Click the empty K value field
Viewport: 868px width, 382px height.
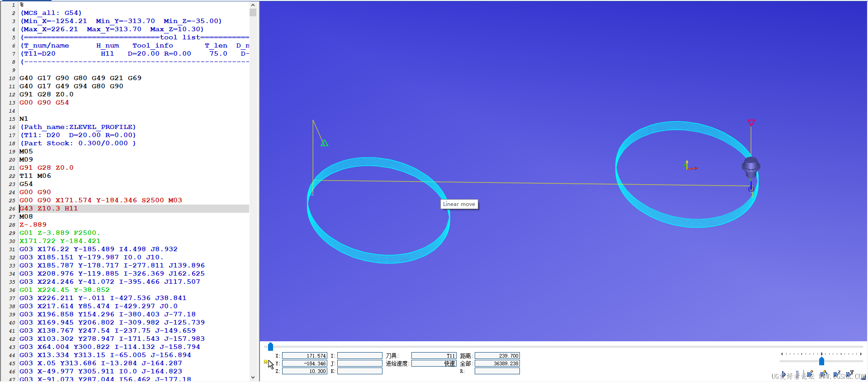360,371
